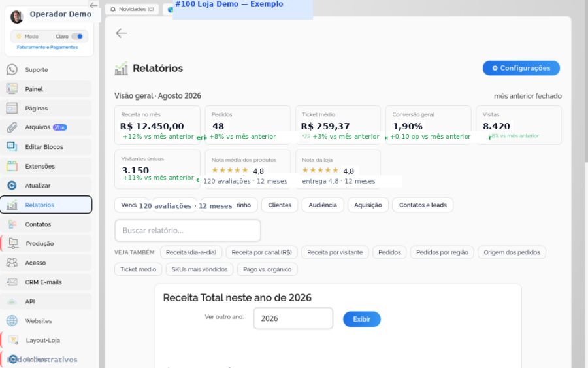The width and height of the screenshot is (588, 368).
Task: Open Suporte WhatsApp icon in sidebar
Action: (12, 69)
